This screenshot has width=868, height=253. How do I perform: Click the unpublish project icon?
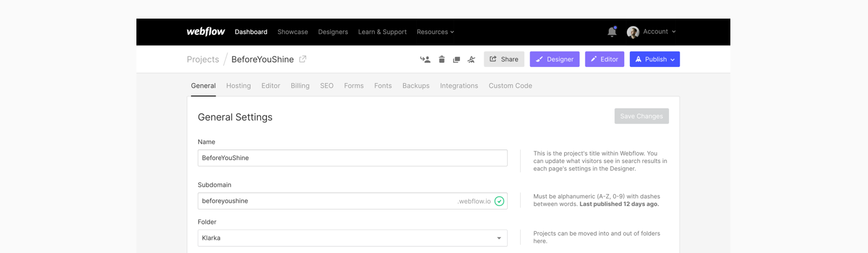point(471,60)
